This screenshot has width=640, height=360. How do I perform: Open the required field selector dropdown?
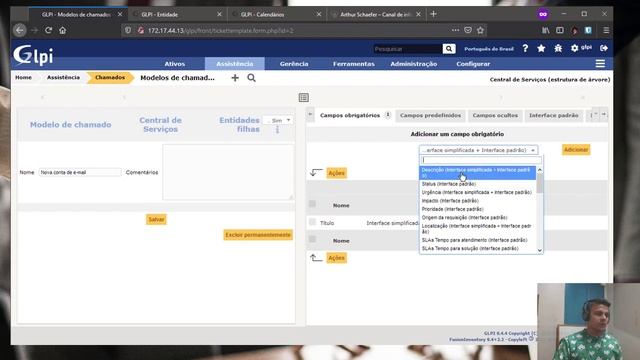(x=478, y=150)
